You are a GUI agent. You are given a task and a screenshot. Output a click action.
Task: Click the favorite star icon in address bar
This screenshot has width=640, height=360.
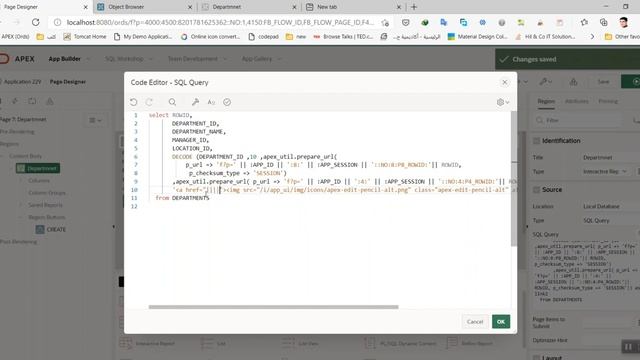tap(385, 23)
